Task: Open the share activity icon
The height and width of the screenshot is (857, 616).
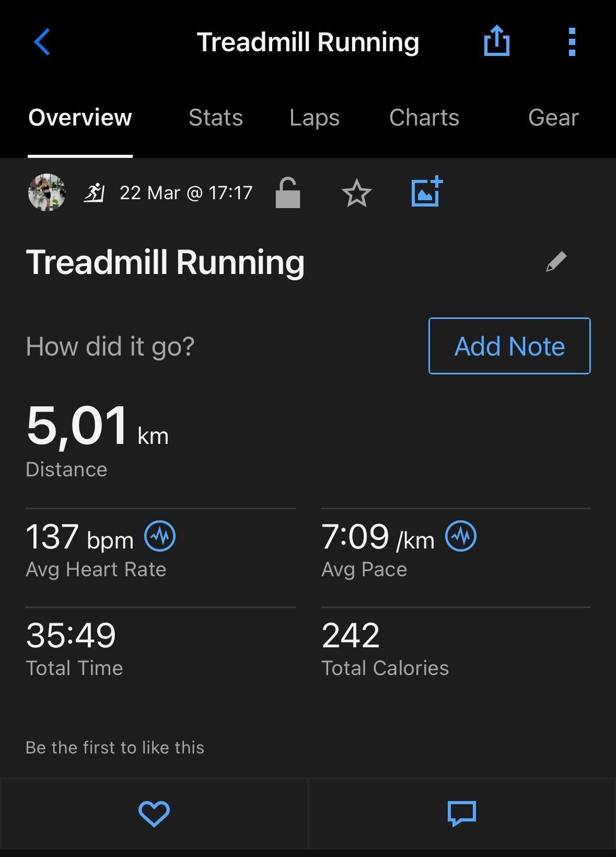Action: point(496,41)
